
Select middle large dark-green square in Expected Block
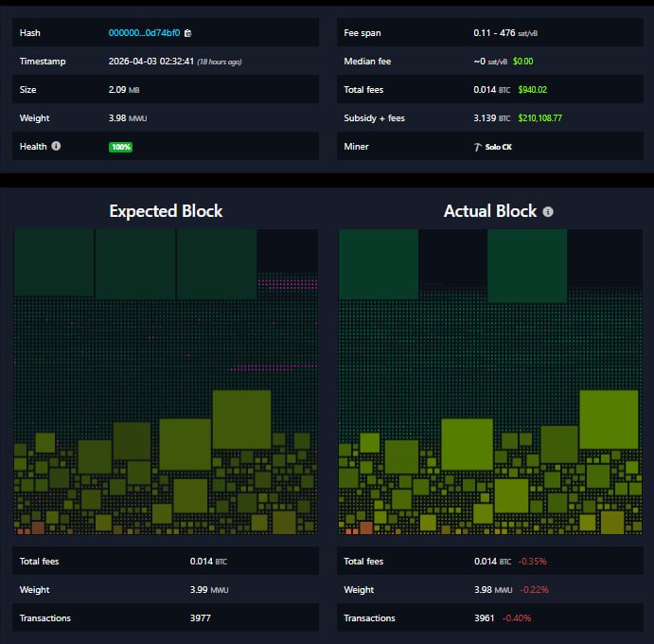pyautogui.click(x=135, y=264)
